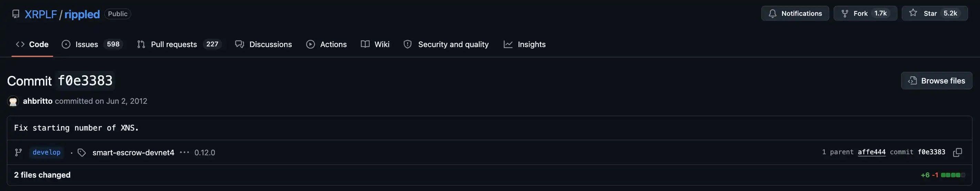Image resolution: width=980 pixels, height=191 pixels.
Task: Expand the hidden tags ellipsis
Action: pos(185,152)
